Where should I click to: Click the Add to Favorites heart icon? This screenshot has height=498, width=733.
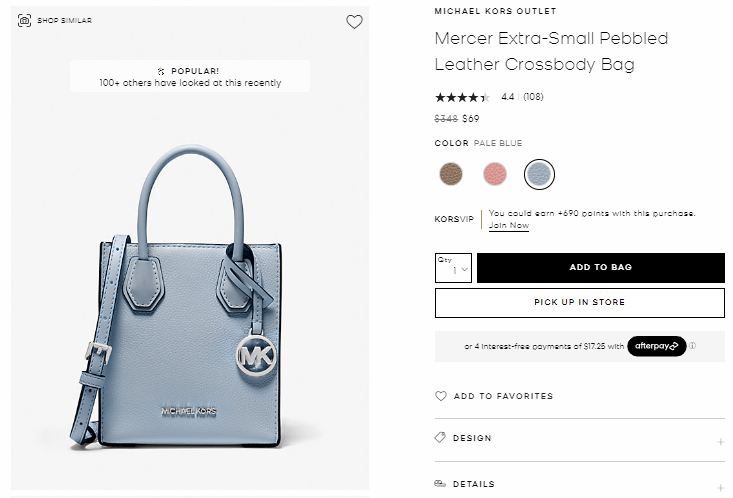coord(441,396)
